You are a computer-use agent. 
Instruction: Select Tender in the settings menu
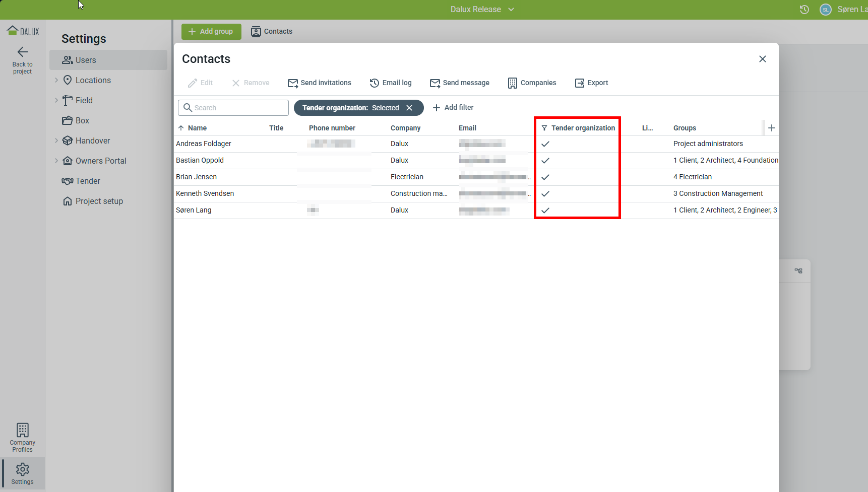pos(88,181)
